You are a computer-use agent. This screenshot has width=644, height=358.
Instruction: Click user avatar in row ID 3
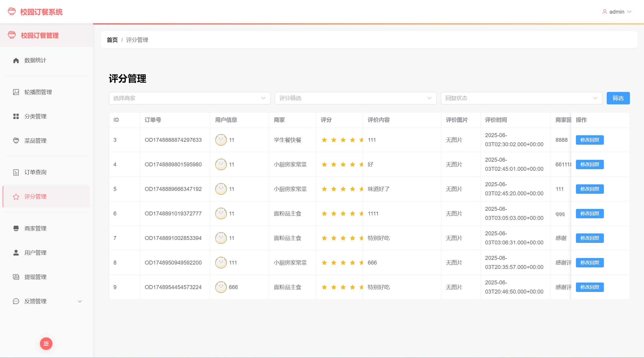(221, 140)
